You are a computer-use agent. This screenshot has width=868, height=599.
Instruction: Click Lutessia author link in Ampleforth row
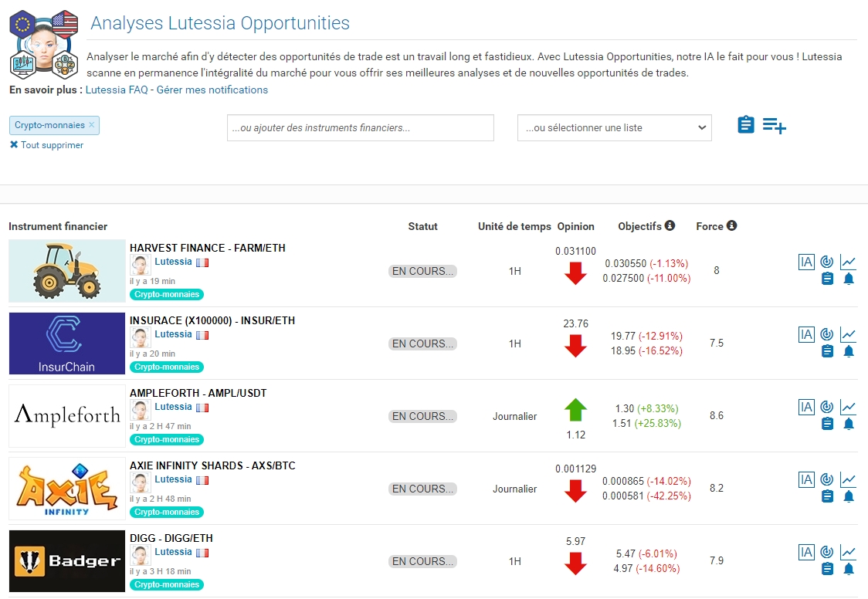pyautogui.click(x=173, y=407)
